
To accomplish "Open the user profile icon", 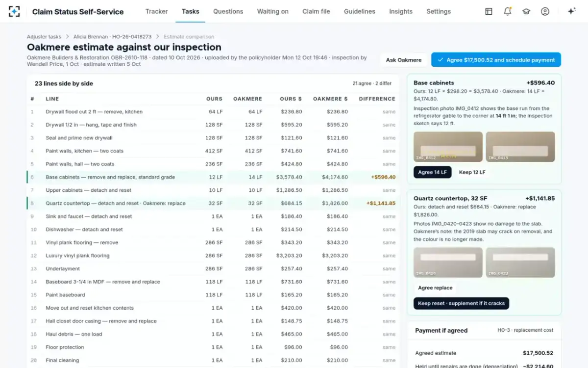I will (545, 11).
